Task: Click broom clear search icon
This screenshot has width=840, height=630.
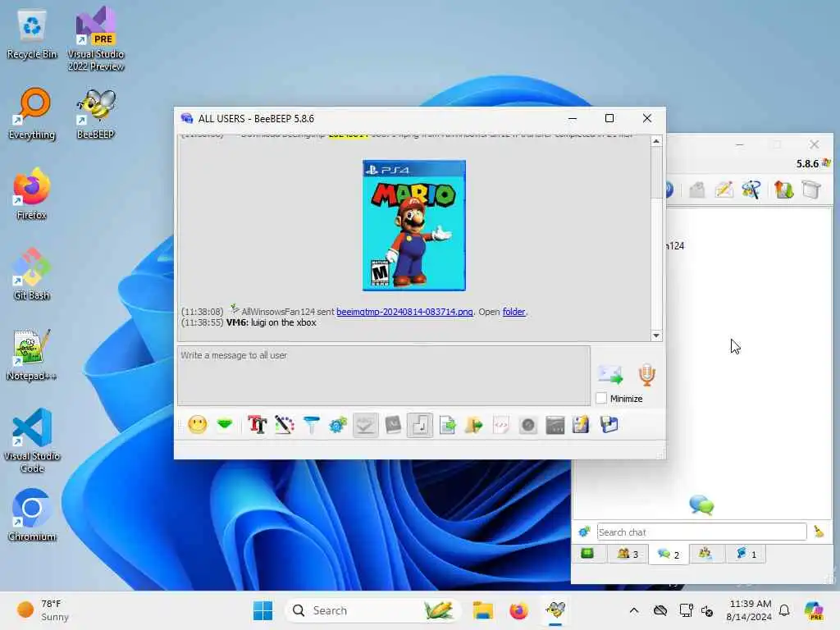Action: click(x=819, y=532)
